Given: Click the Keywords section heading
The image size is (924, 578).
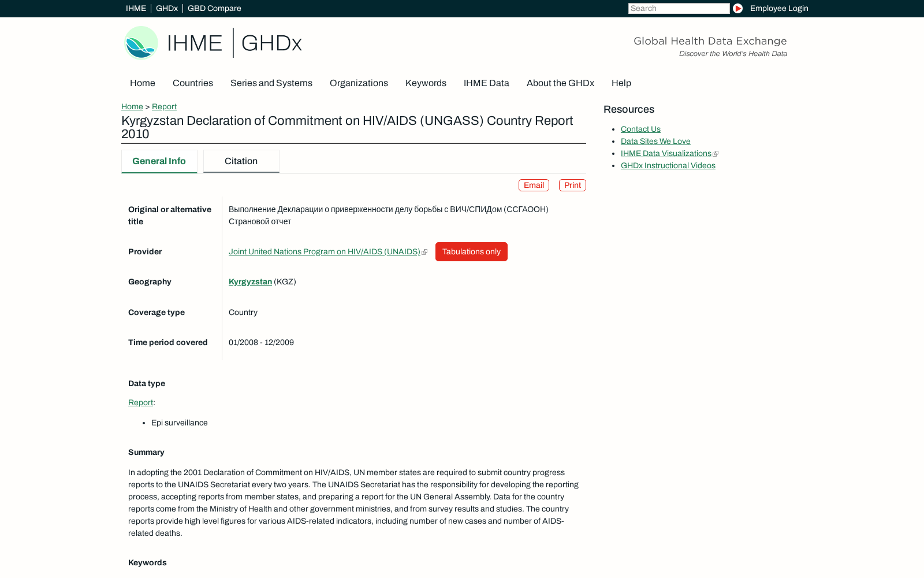Looking at the screenshot, I should (x=147, y=563).
